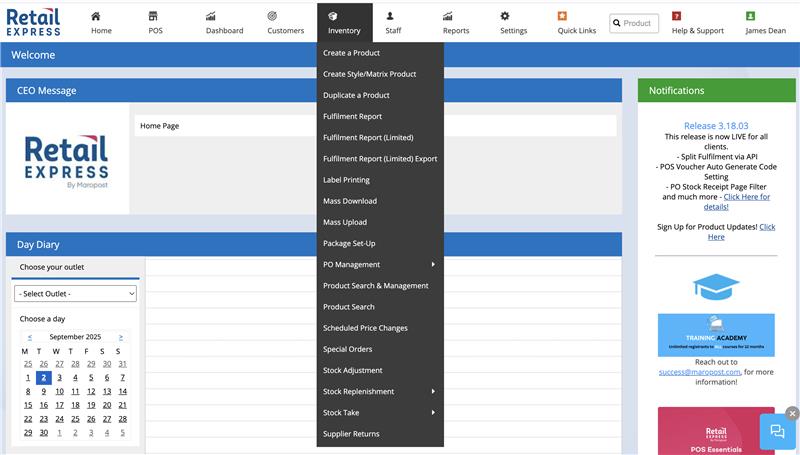
Task: Click the graduation cap icon
Action: (716, 287)
